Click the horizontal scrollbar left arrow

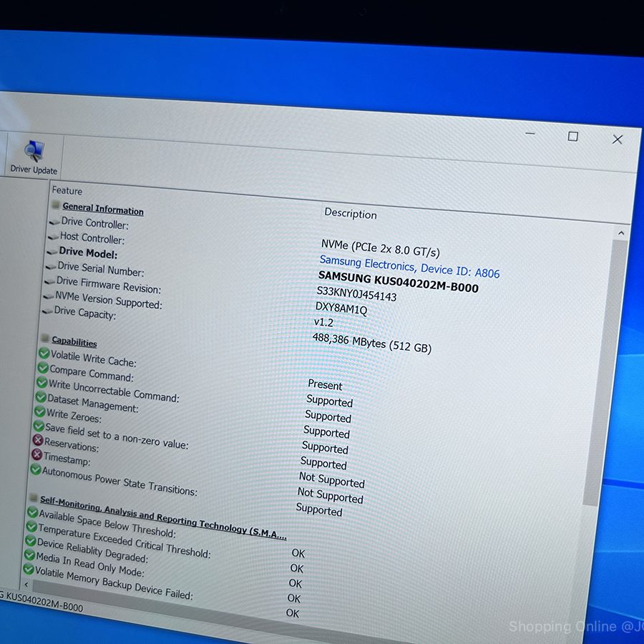tap(26, 584)
